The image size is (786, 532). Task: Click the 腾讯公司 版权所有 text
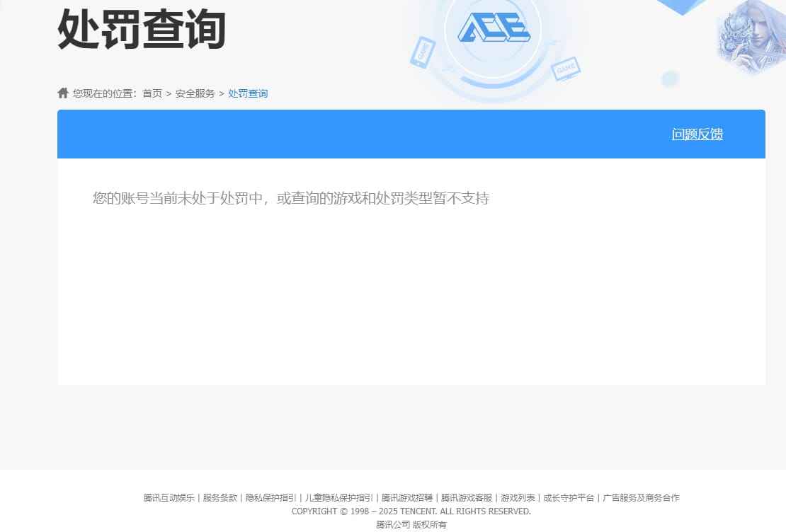point(411,524)
